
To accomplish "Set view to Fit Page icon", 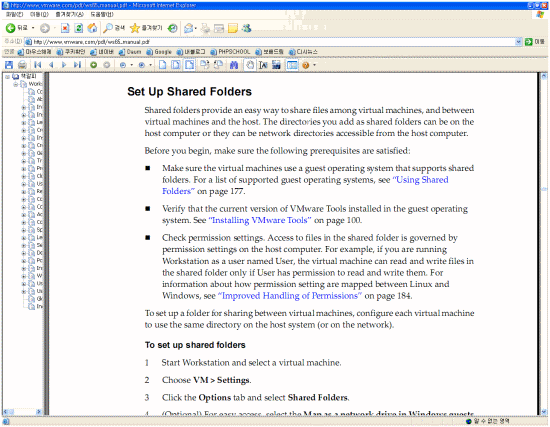I will [x=176, y=65].
